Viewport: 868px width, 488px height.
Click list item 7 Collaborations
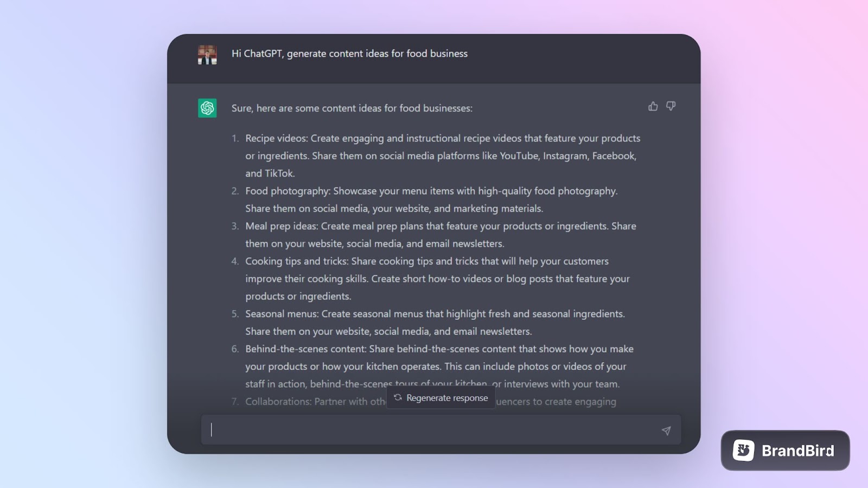pos(424,402)
